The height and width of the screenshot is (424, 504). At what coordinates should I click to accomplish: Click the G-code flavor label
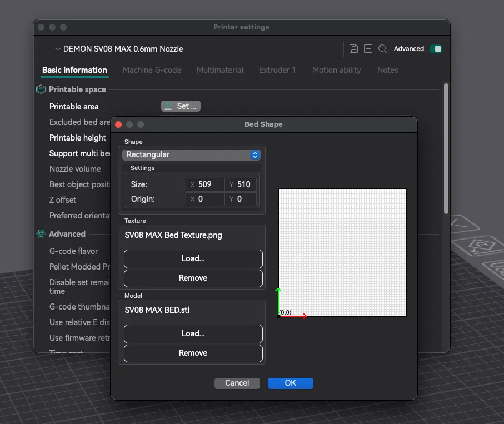(73, 251)
